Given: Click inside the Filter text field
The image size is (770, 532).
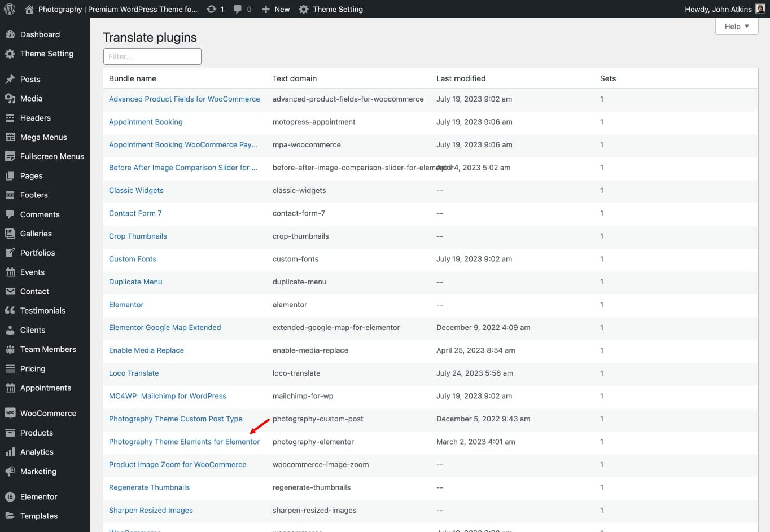Looking at the screenshot, I should point(152,56).
